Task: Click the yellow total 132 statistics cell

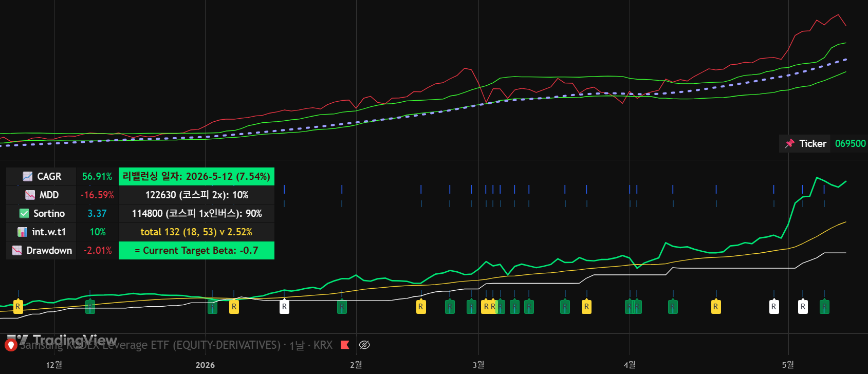Action: (196, 232)
